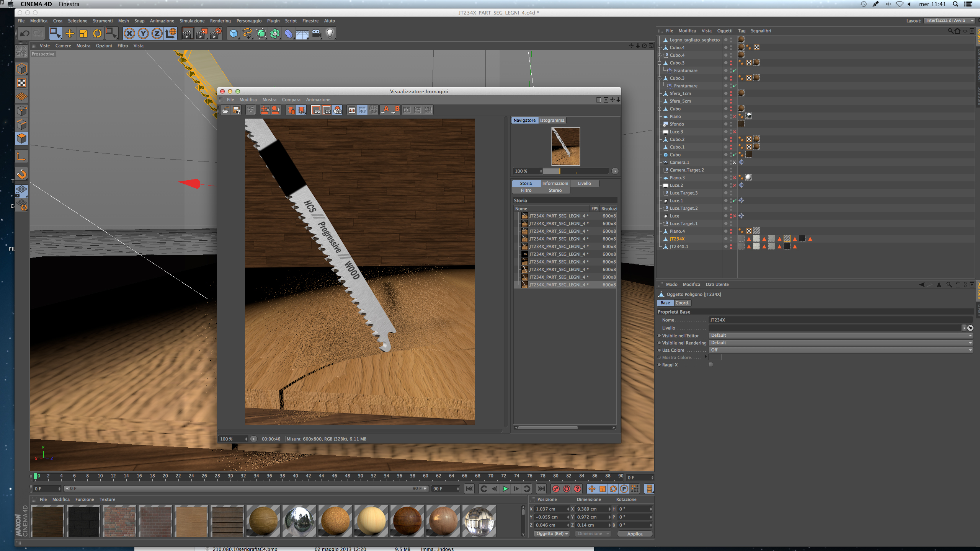The width and height of the screenshot is (980, 551).
Task: Click record active objects keyframe button
Action: (556, 489)
